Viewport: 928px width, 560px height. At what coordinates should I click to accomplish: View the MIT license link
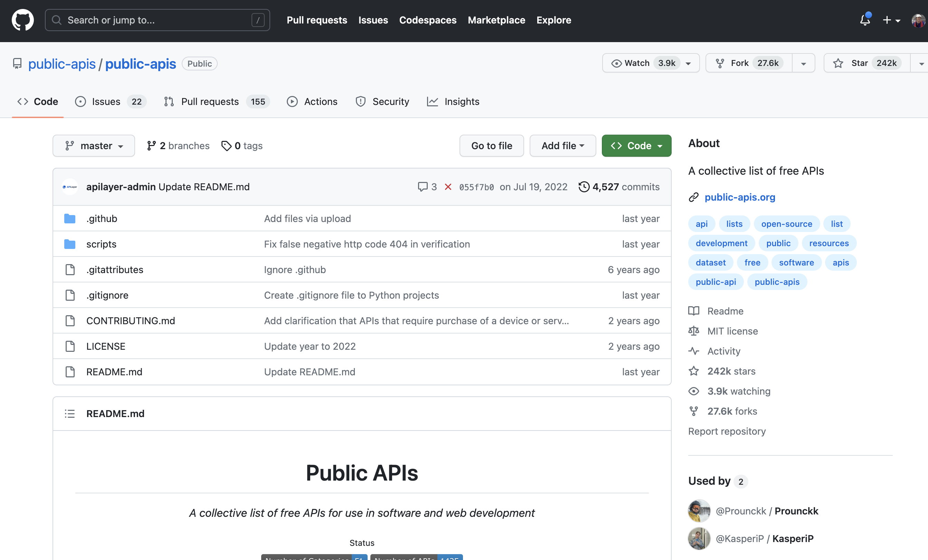(x=723, y=331)
